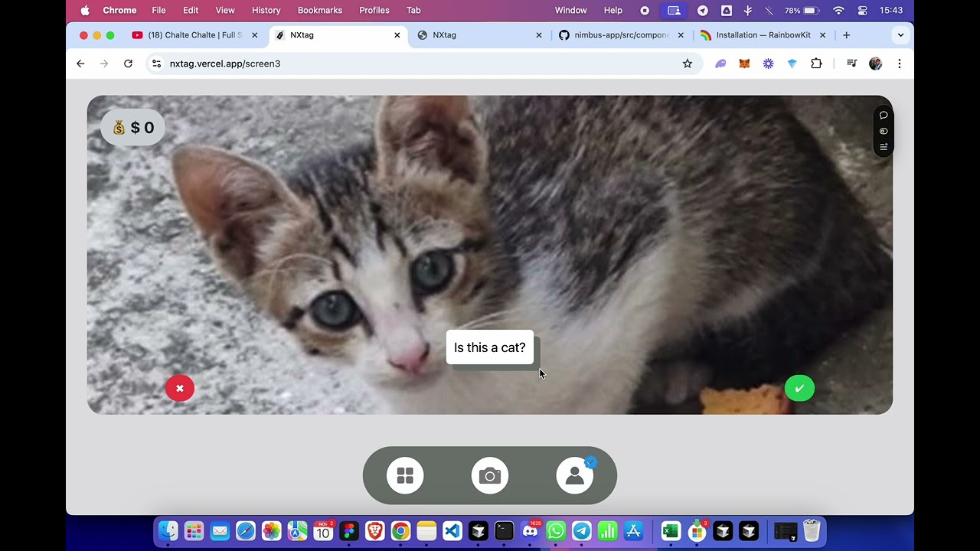The height and width of the screenshot is (551, 980).
Task: Open Figma from the Dock
Action: point(349,530)
